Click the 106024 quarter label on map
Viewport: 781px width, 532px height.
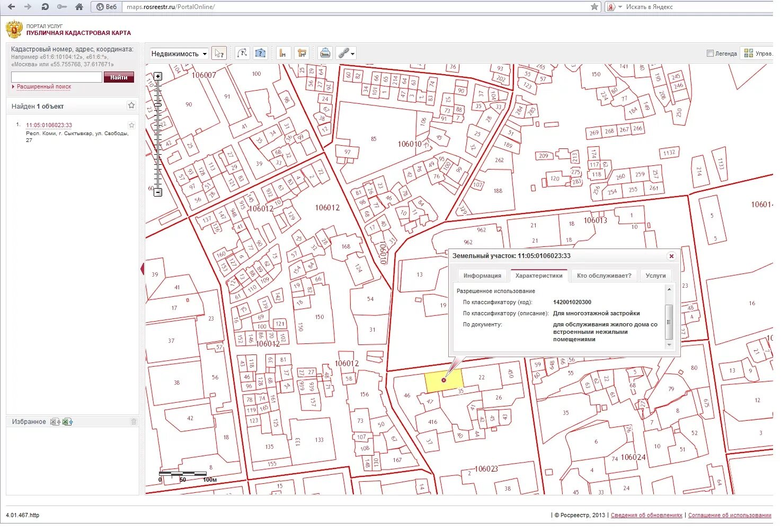click(x=633, y=457)
